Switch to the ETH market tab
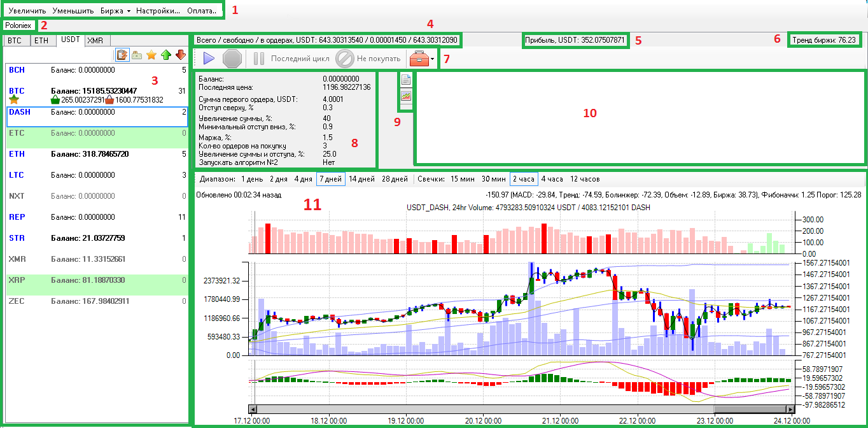Viewport: 868px width, 428px height. (41, 40)
